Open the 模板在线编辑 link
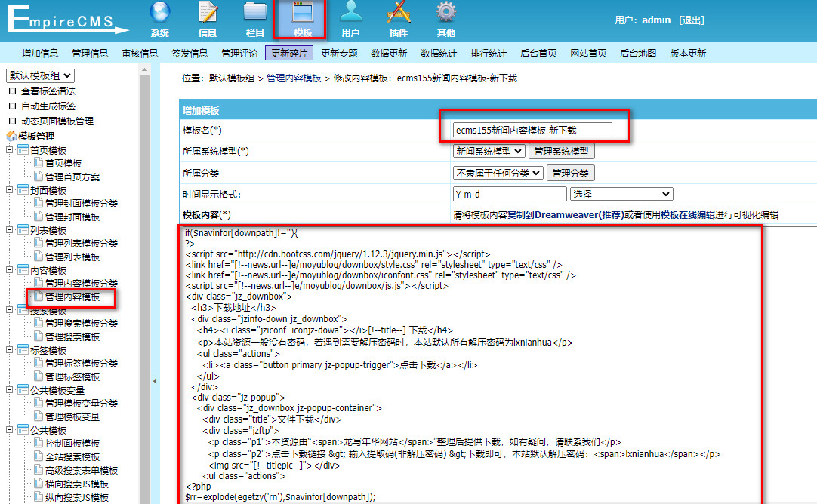 (688, 214)
